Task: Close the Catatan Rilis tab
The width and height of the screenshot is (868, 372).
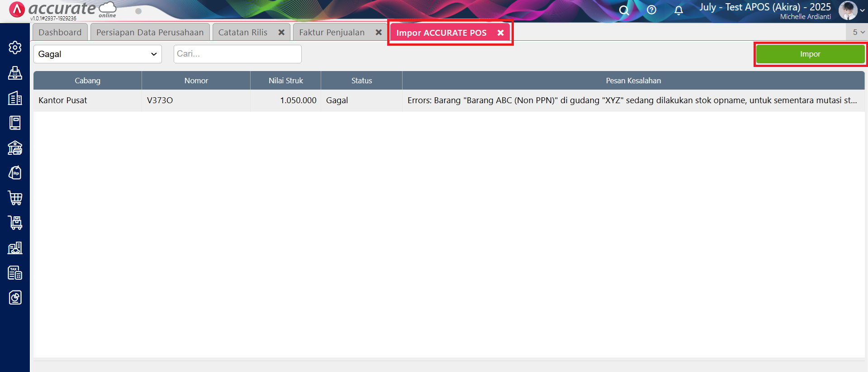Action: [x=281, y=33]
